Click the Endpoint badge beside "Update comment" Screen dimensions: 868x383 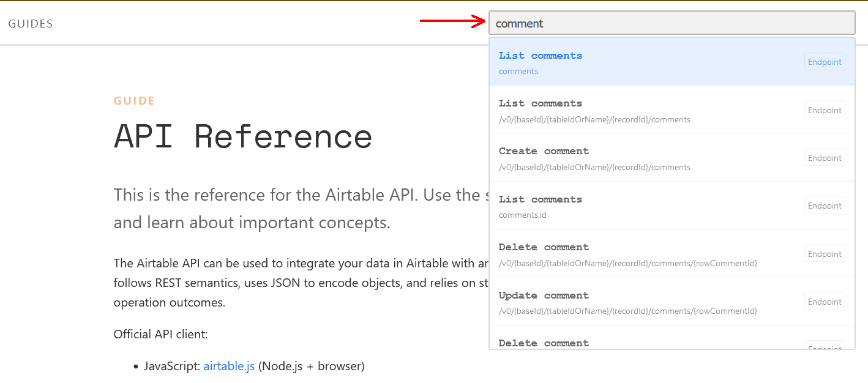(824, 301)
